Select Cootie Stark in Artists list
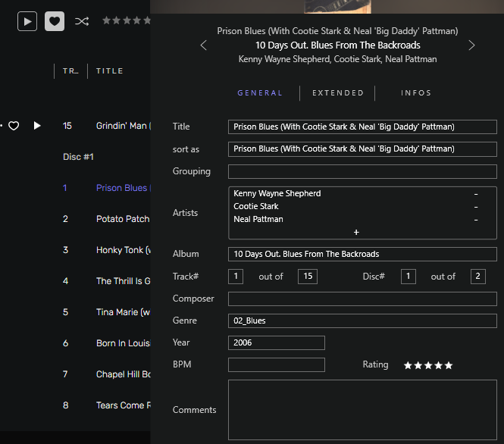Screen dimensions: 504x444 [x=256, y=206]
